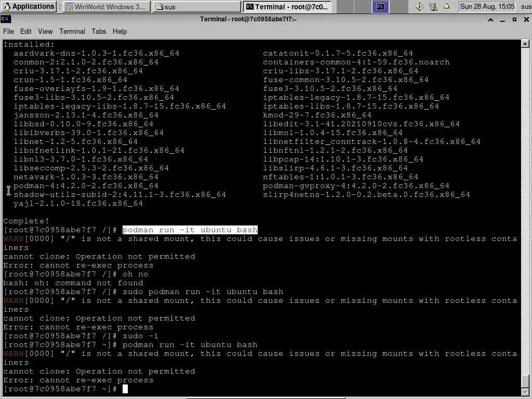The height and width of the screenshot is (399, 532).
Task: Click the Terminal - root@7c0 taskbar button
Action: 288,6
